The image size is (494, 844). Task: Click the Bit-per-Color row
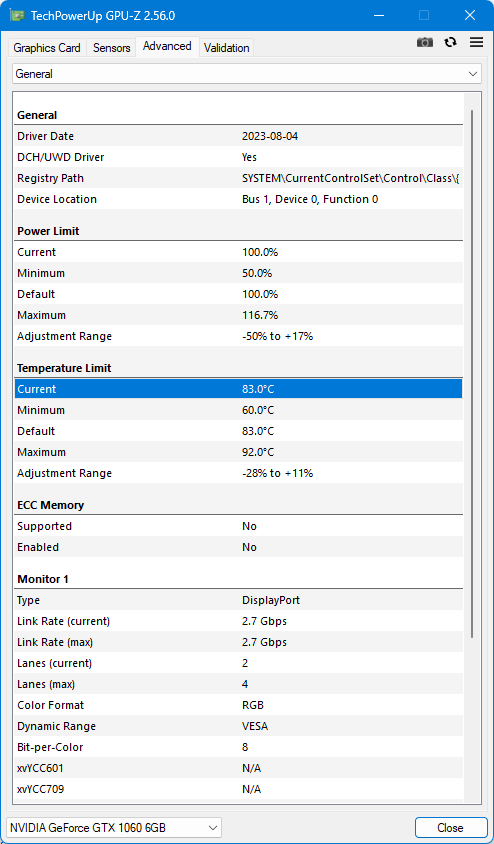click(x=238, y=747)
